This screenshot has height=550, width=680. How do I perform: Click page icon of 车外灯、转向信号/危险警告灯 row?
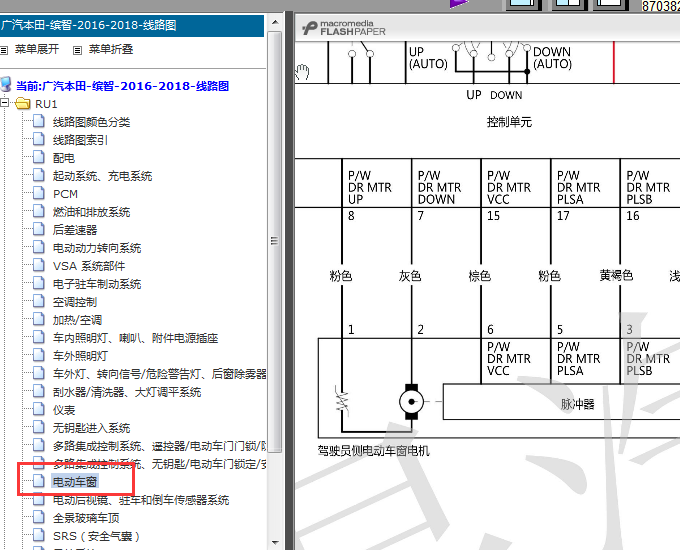click(x=39, y=373)
